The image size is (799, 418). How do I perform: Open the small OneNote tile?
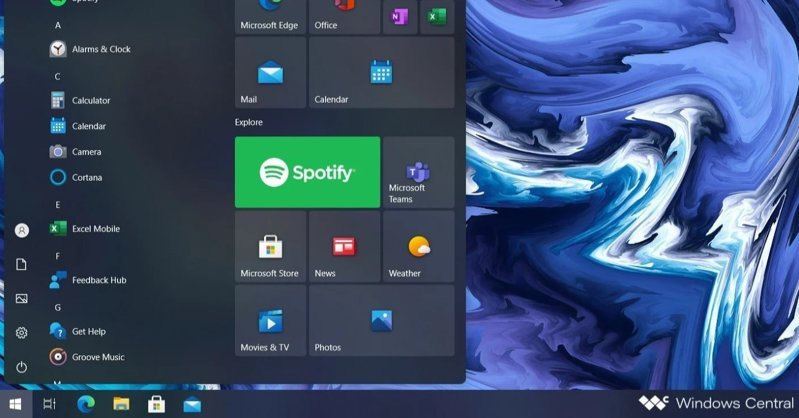(x=400, y=17)
